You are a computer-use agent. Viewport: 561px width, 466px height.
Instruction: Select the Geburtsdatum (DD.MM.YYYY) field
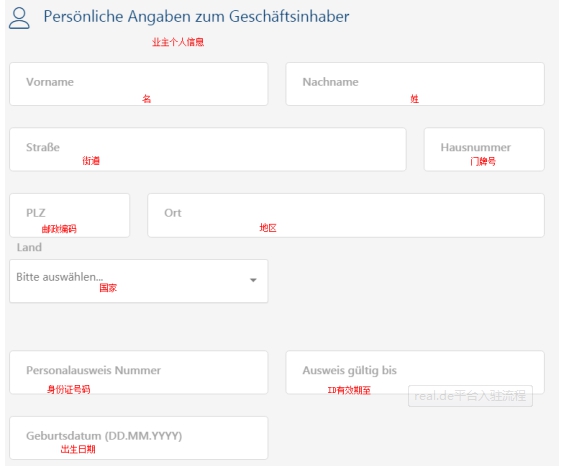point(139,438)
